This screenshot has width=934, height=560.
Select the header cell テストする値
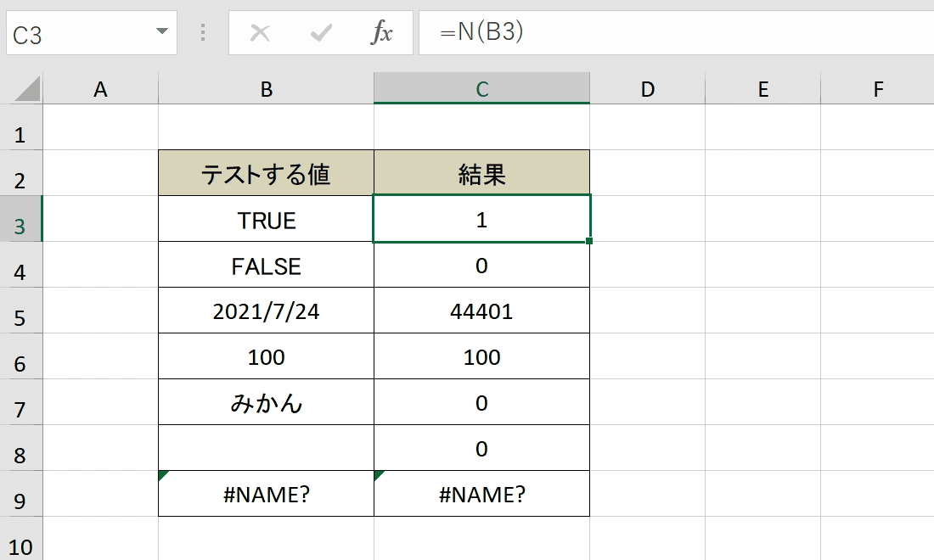click(x=267, y=173)
